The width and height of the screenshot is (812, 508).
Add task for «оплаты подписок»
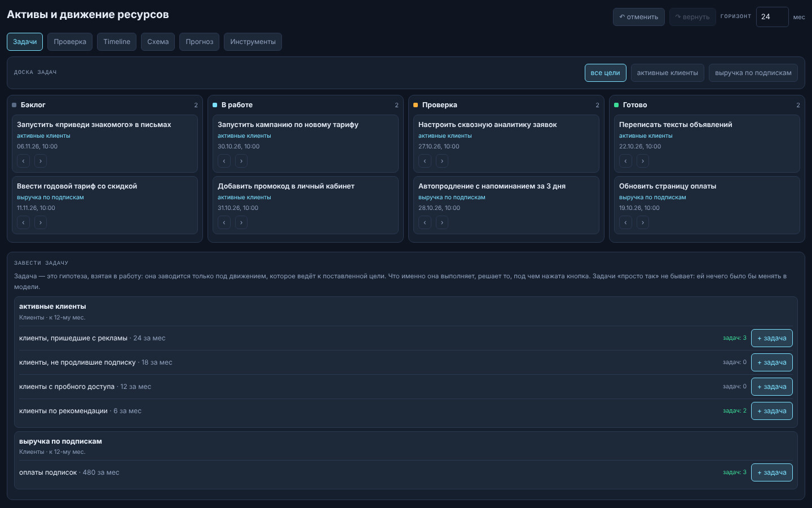771,472
